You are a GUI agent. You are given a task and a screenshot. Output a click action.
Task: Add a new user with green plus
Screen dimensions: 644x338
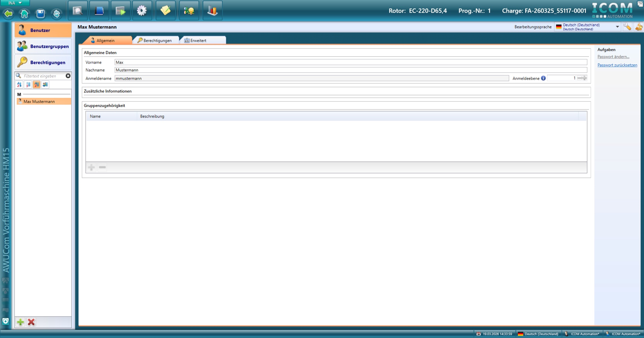pyautogui.click(x=20, y=322)
